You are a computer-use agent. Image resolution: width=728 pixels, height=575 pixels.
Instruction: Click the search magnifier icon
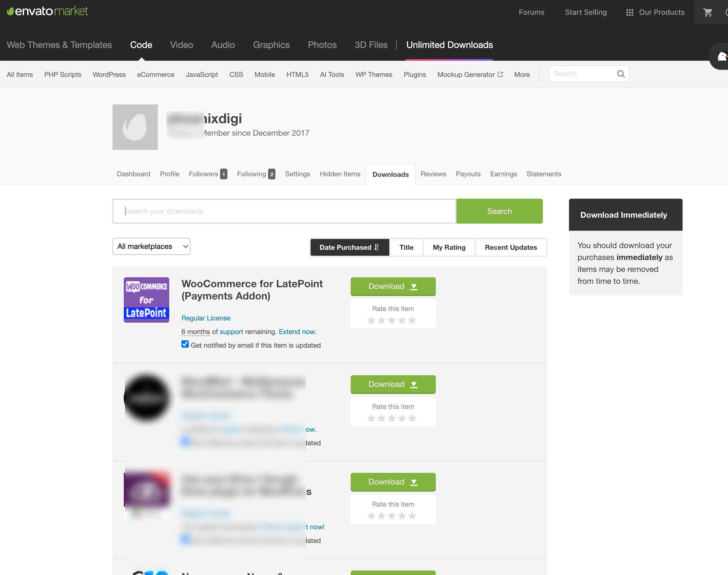[621, 74]
